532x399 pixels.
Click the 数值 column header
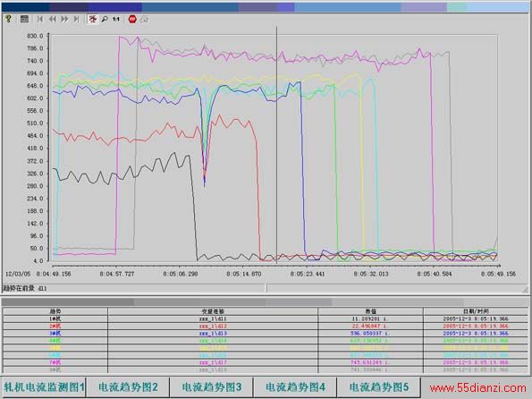click(370, 311)
